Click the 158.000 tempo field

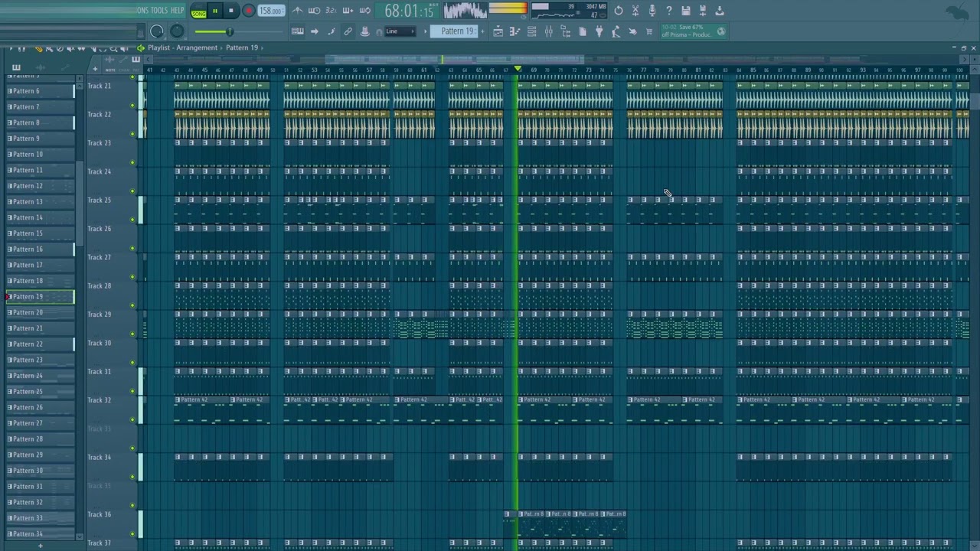pos(271,11)
